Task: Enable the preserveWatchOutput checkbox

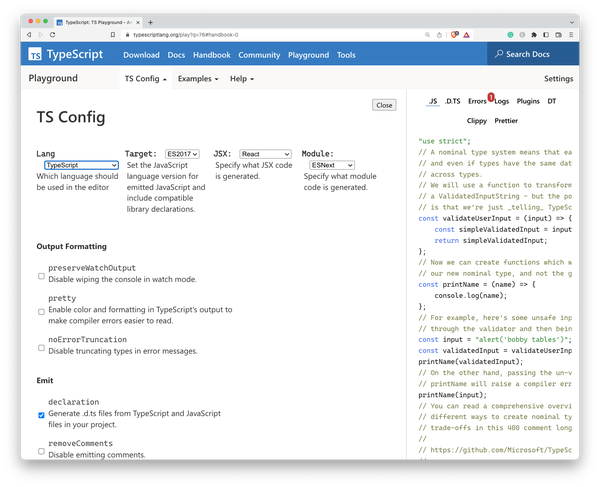Action: [41, 276]
